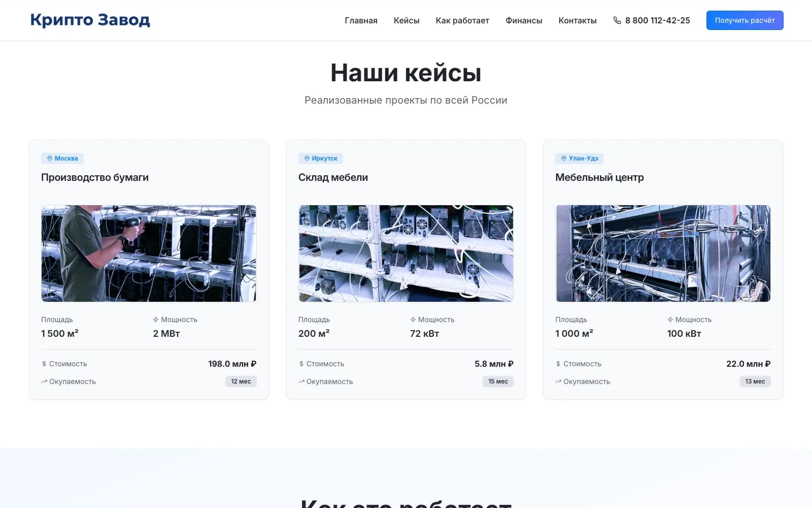
Task: Go to the Кейсы section
Action: [407, 20]
